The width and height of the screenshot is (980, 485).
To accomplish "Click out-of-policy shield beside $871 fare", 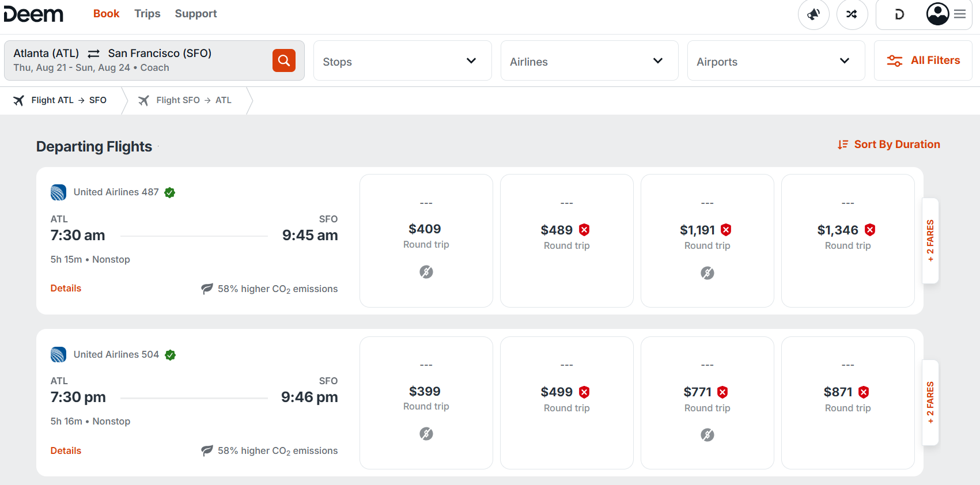I will [x=864, y=392].
